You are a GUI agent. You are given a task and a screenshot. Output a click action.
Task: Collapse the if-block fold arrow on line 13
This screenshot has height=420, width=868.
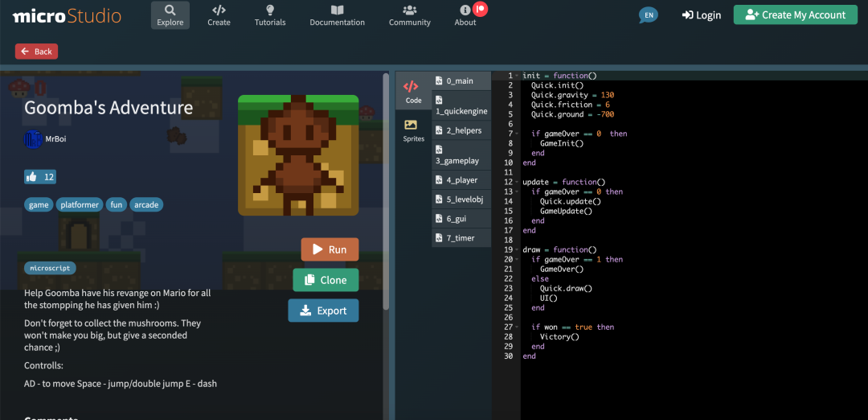coord(517,191)
